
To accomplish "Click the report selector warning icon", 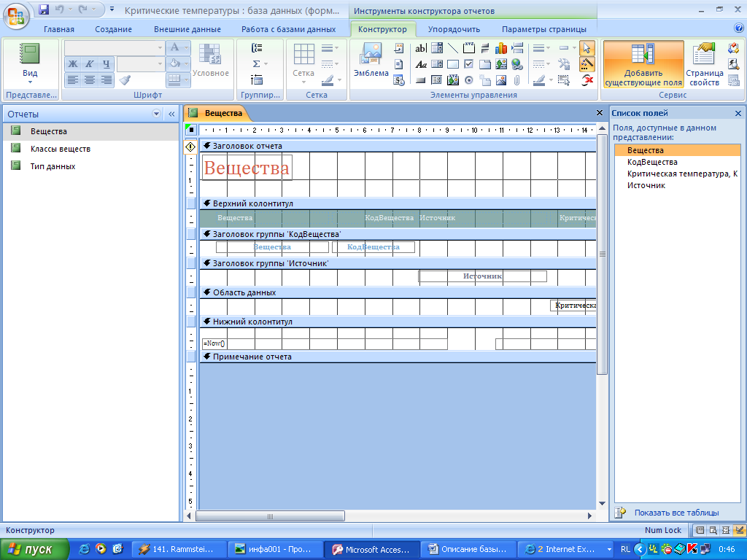I will click(x=190, y=147).
